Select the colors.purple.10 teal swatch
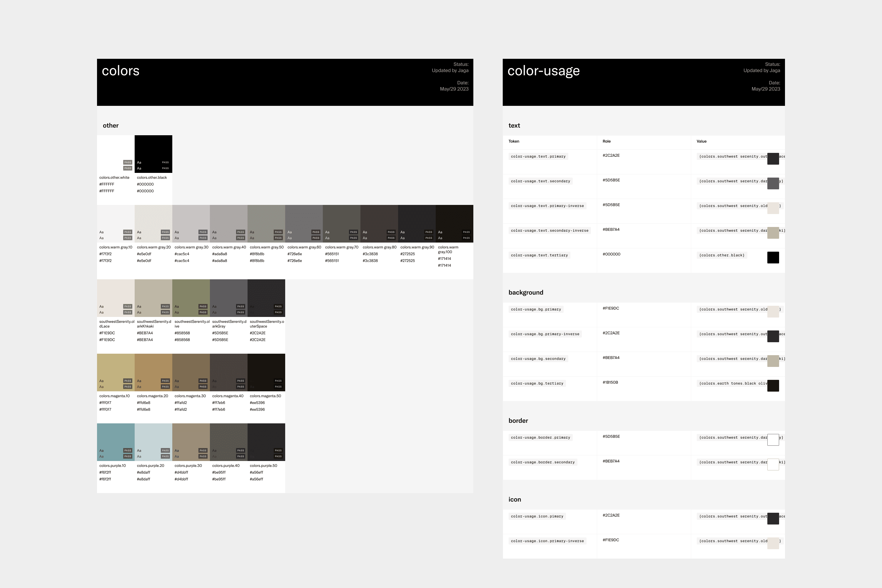 116,439
